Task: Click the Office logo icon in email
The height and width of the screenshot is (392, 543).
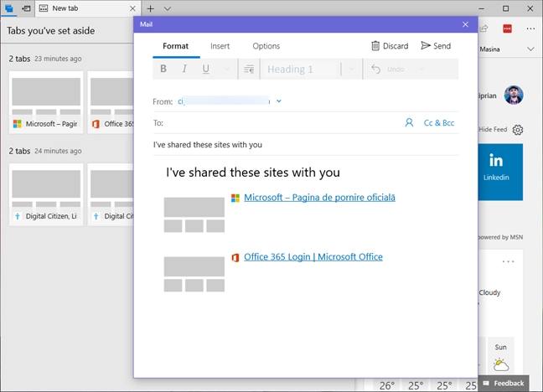Action: click(235, 258)
